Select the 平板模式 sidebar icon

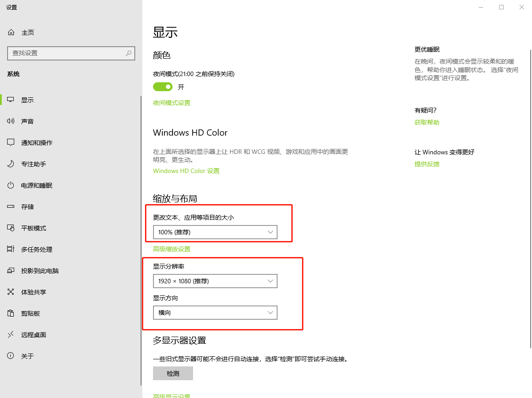[10, 228]
